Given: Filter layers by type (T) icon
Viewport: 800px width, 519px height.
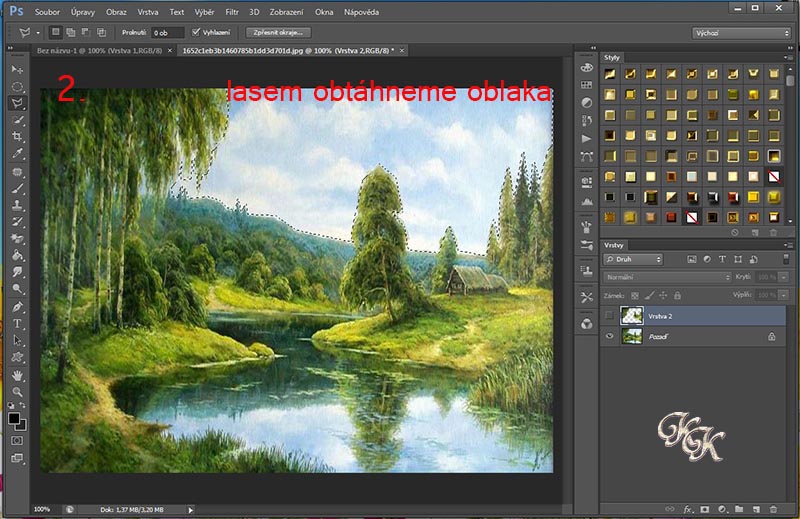Looking at the screenshot, I should (722, 259).
